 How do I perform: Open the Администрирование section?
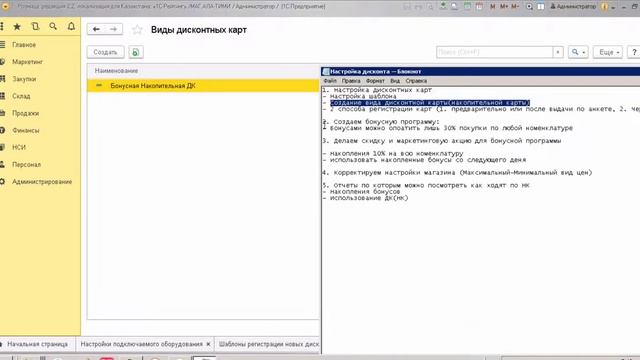[42, 182]
